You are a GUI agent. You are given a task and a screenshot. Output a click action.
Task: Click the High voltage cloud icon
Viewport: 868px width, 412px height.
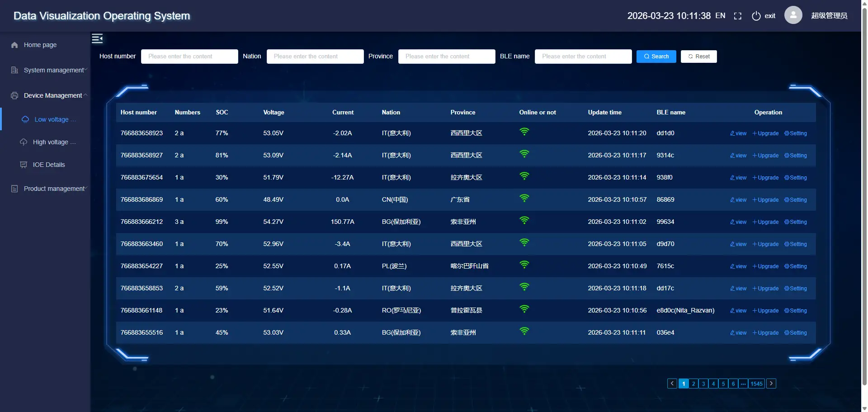click(24, 142)
